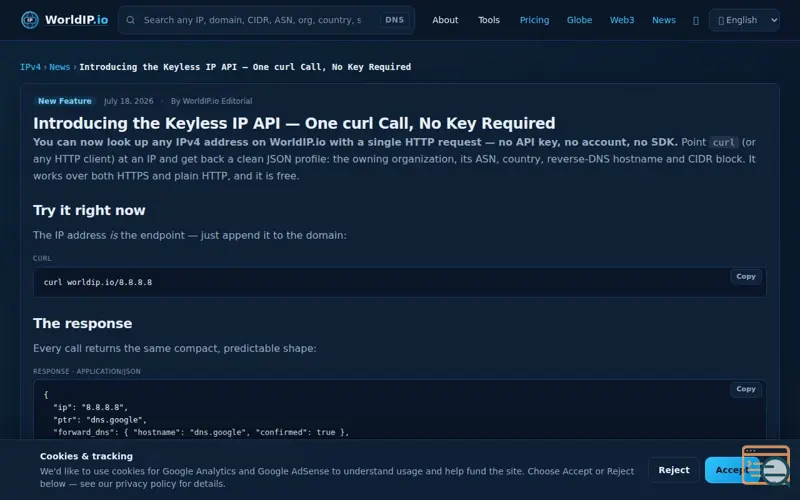
Task: Reject cookies and tracking
Action: pos(673,470)
